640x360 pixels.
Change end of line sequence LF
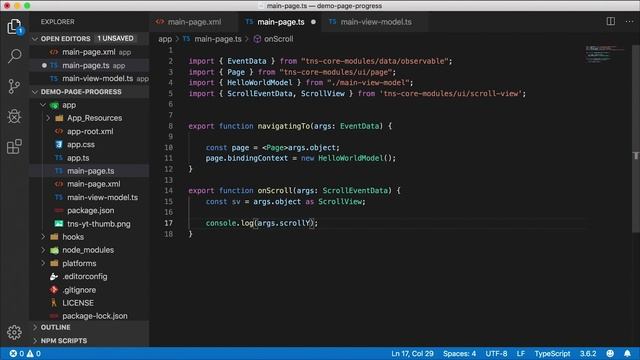[x=520, y=353]
